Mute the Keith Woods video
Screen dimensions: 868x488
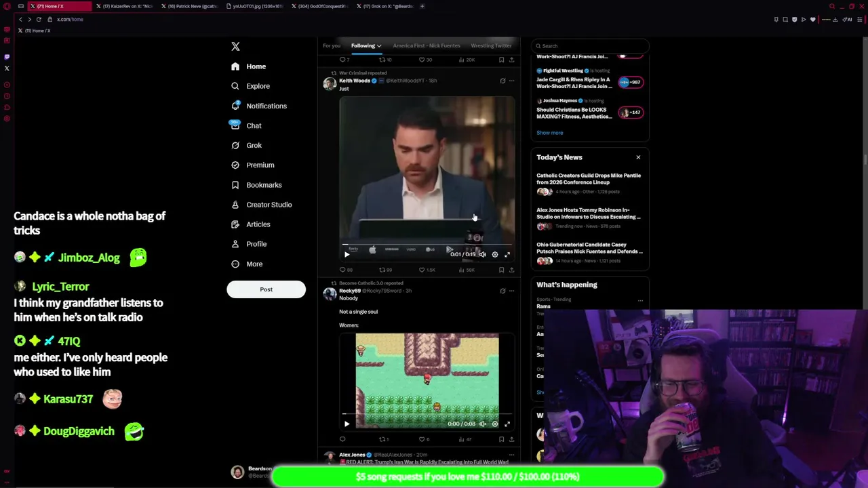(482, 254)
